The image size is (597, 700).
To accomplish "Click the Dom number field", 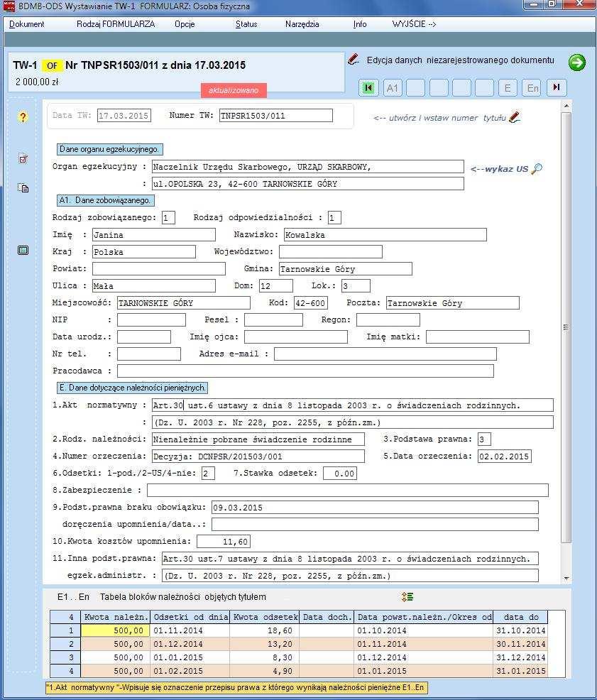I will pyautogui.click(x=276, y=285).
